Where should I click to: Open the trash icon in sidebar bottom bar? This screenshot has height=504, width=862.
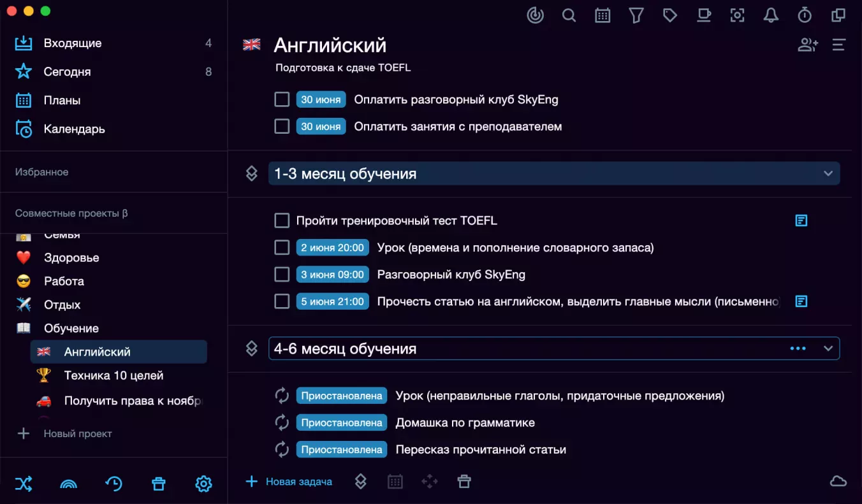pyautogui.click(x=159, y=484)
